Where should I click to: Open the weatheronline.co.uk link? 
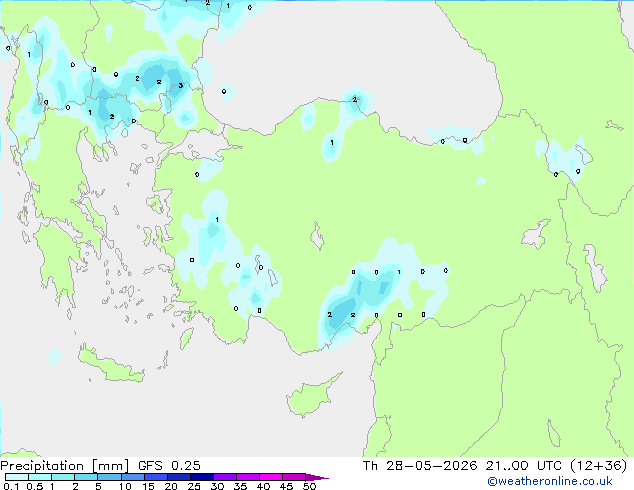point(550,481)
